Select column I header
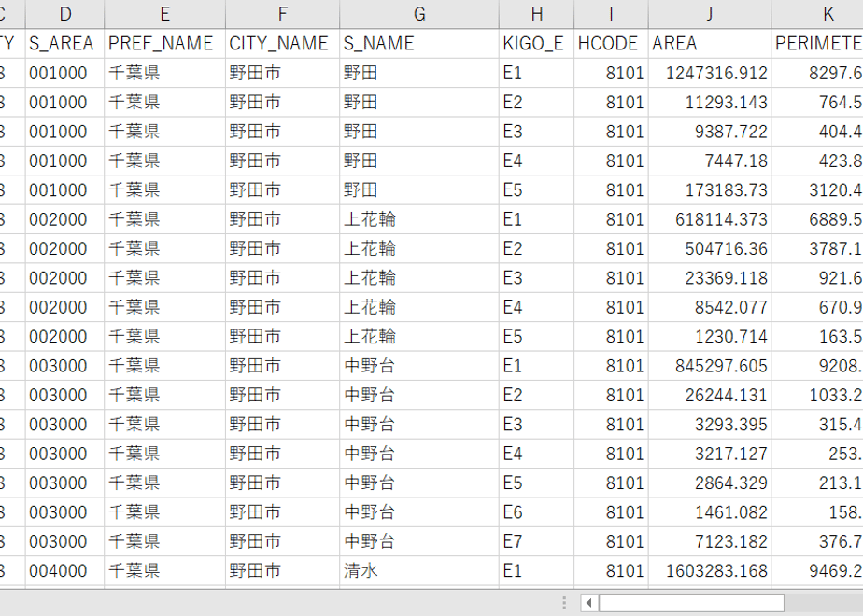This screenshot has height=616, width=863. coord(611,14)
